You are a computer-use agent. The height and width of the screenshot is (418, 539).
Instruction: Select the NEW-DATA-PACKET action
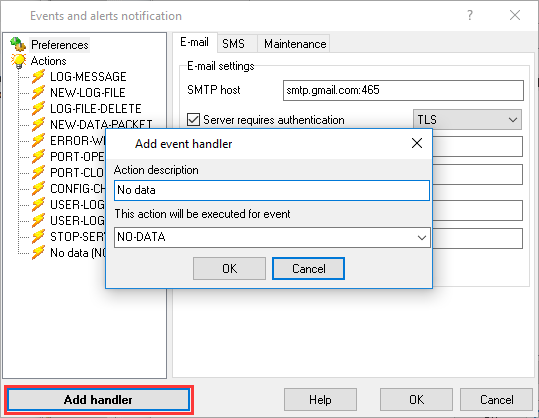101,124
